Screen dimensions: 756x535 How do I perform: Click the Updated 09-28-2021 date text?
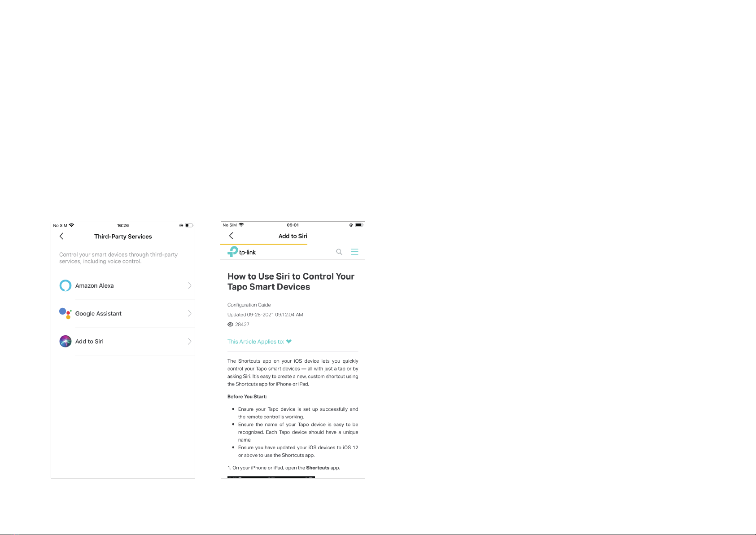pos(265,315)
